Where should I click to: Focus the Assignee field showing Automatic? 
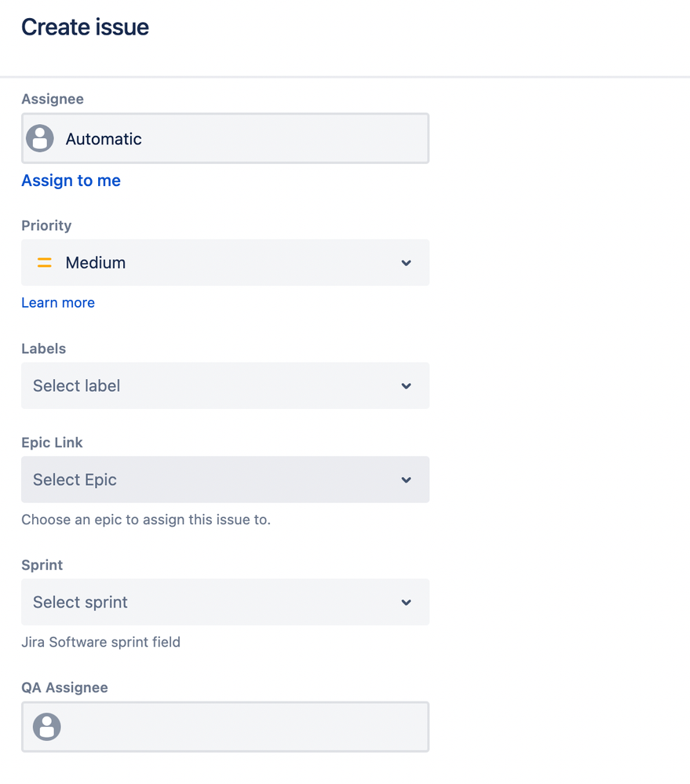pos(225,138)
